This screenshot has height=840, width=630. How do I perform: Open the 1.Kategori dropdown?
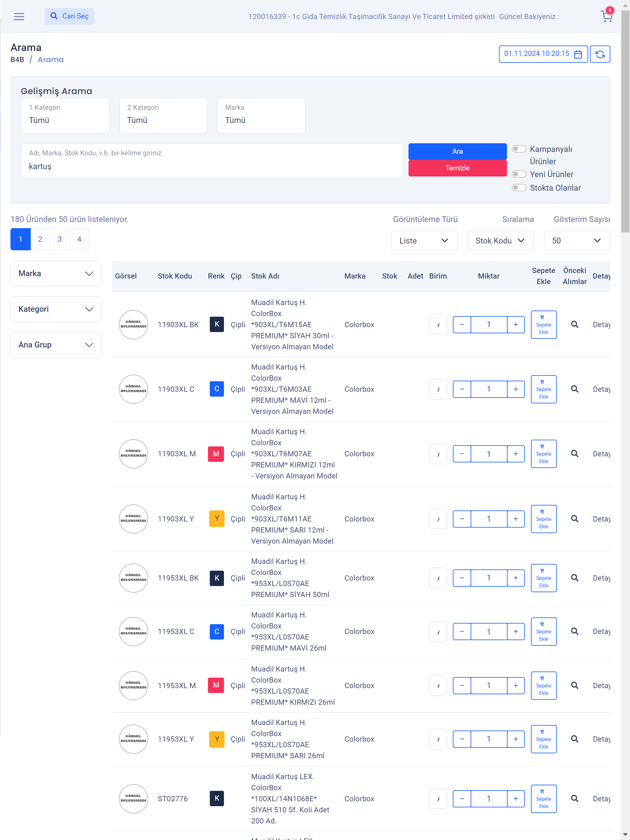[x=65, y=115]
